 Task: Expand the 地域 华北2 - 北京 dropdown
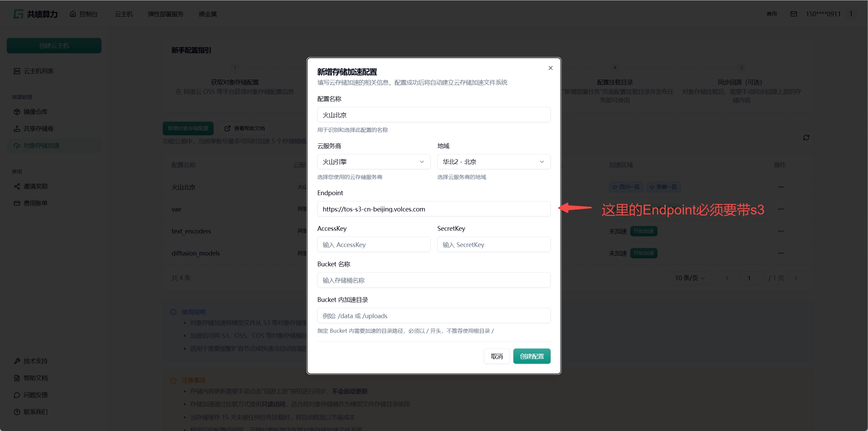(493, 162)
